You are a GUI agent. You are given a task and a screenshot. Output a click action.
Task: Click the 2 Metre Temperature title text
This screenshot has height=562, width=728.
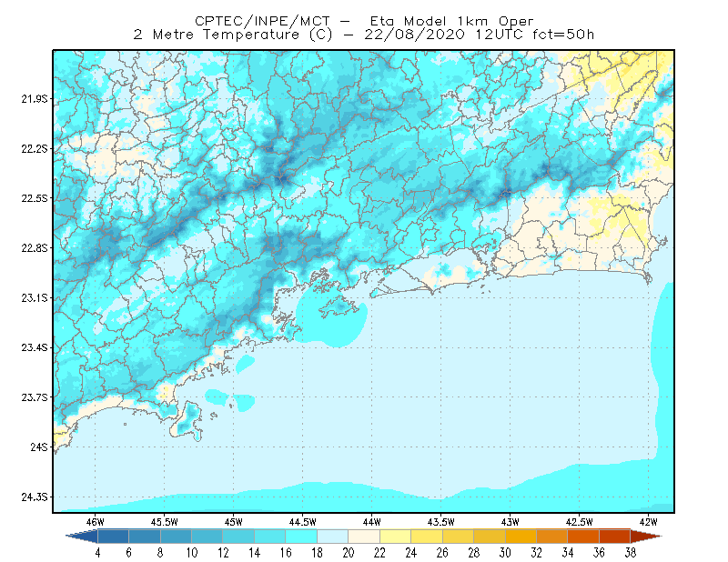[363, 35]
